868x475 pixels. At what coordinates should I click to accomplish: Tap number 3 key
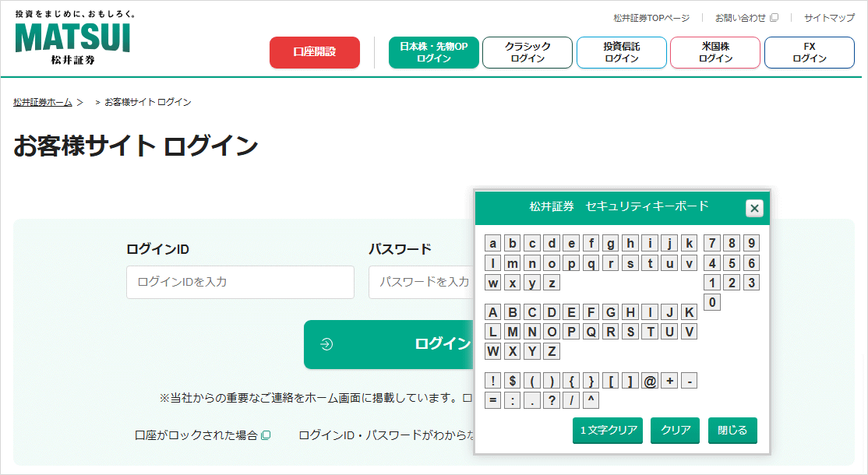click(751, 283)
